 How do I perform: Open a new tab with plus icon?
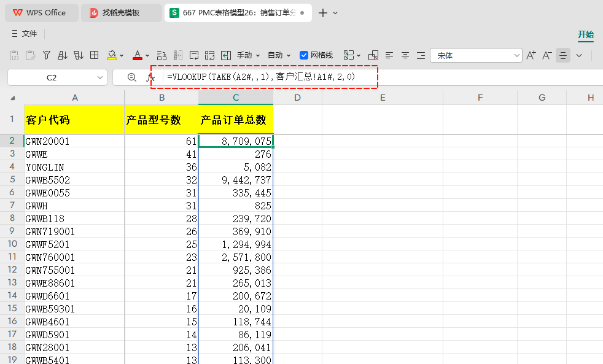(x=323, y=13)
